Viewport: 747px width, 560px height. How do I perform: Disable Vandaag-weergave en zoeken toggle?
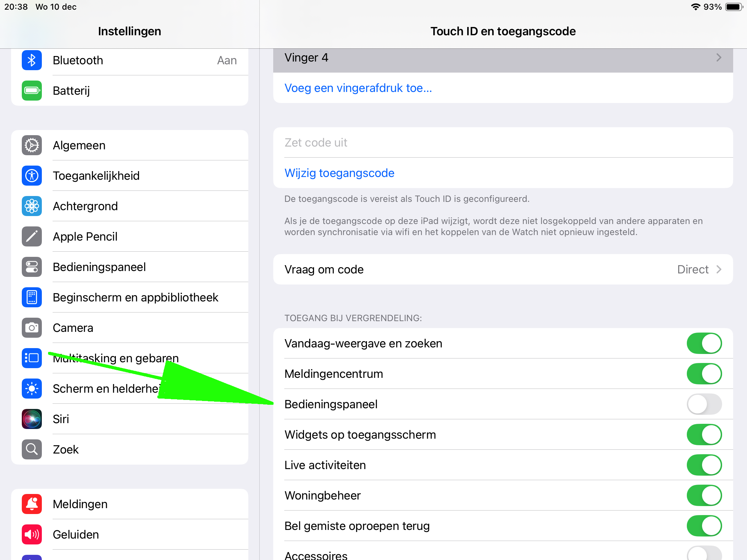pyautogui.click(x=704, y=343)
